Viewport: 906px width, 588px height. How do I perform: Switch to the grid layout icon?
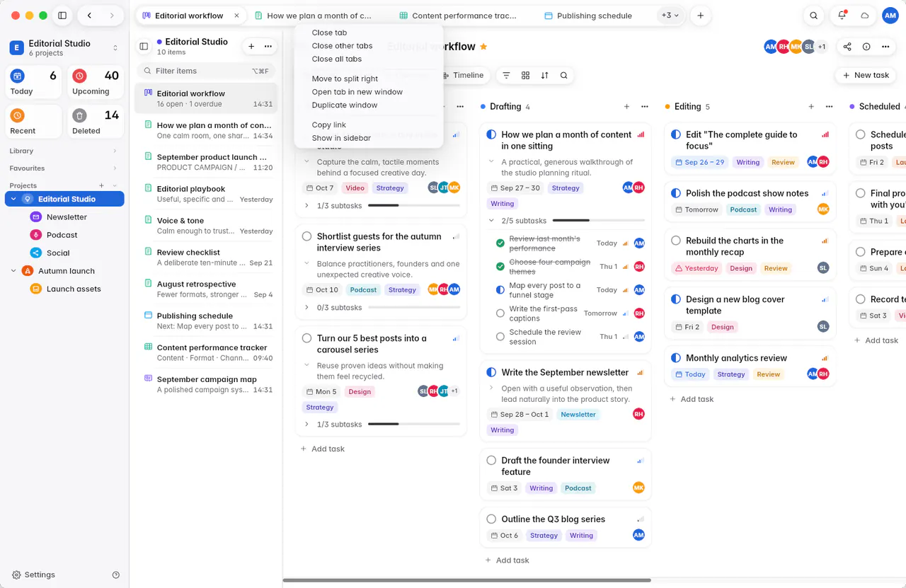coord(525,75)
